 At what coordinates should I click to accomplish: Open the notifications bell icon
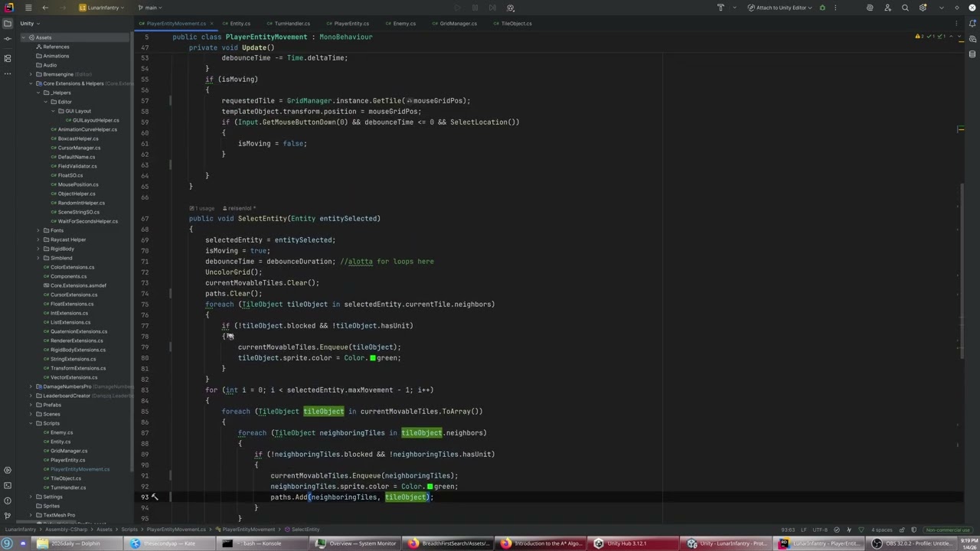[972, 23]
